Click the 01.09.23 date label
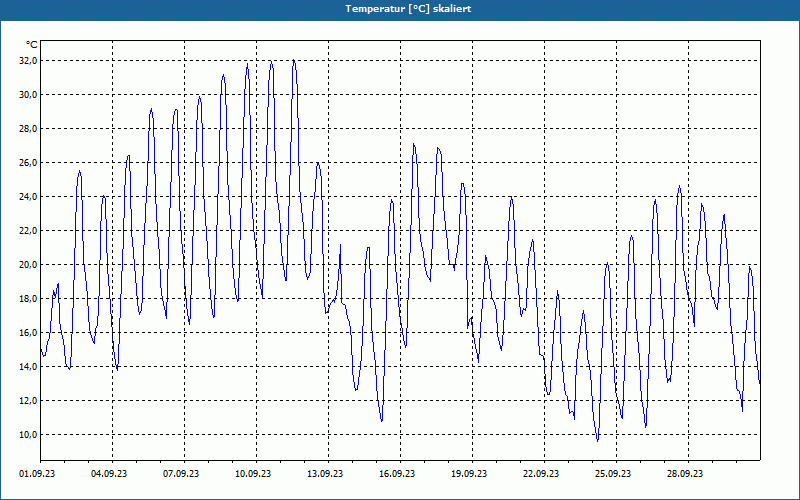 click(x=37, y=474)
